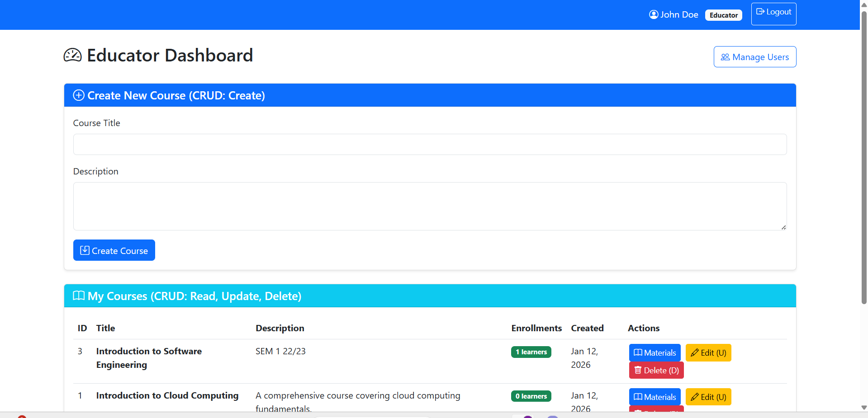Click inside the Description text area
Viewport: 868px width, 418px height.
tap(430, 206)
